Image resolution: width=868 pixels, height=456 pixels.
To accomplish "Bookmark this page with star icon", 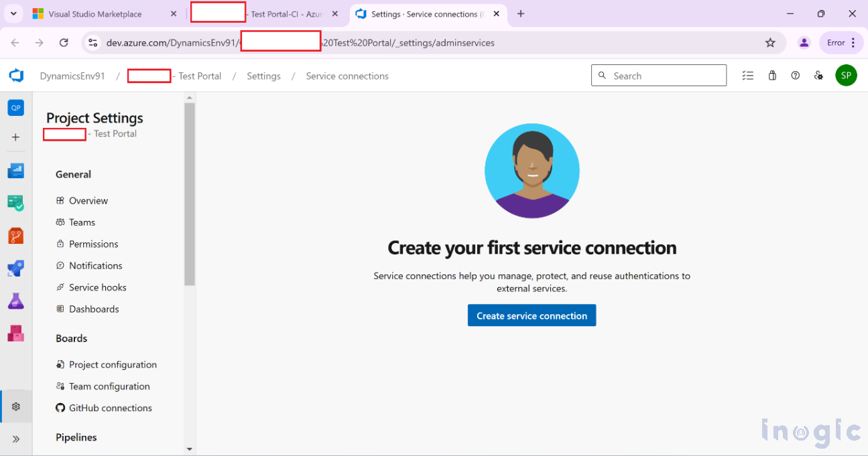I will coord(770,43).
